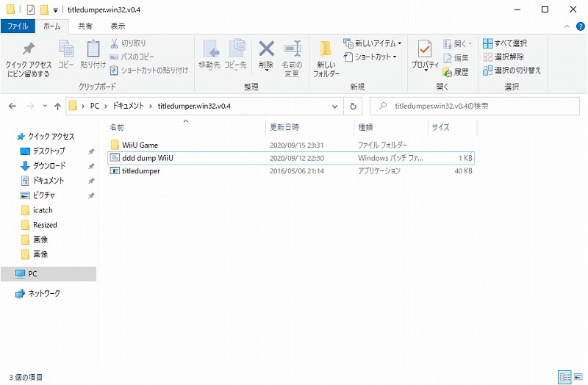The image size is (588, 385).
Task: Create a New folder (新しいフォルダー)
Action: tap(326, 60)
